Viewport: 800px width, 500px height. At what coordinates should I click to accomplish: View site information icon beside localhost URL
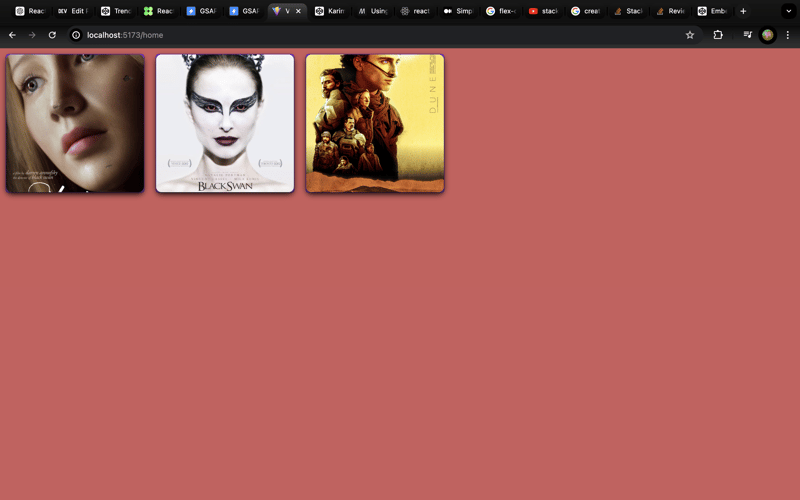[76, 35]
